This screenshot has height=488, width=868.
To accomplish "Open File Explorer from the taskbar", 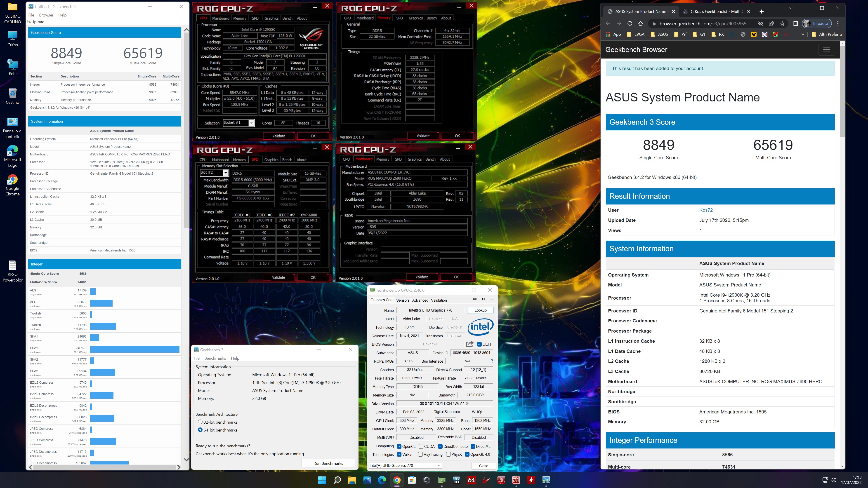I will point(352,480).
